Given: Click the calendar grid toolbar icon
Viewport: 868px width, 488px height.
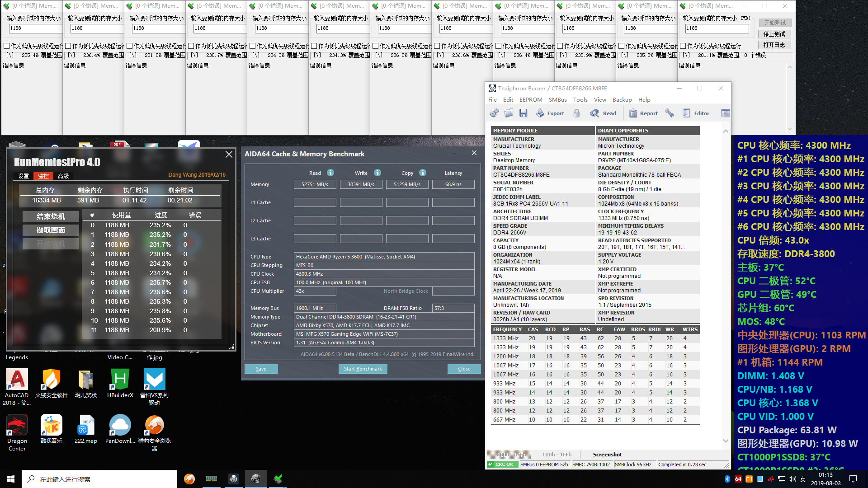Looking at the screenshot, I should (725, 113).
